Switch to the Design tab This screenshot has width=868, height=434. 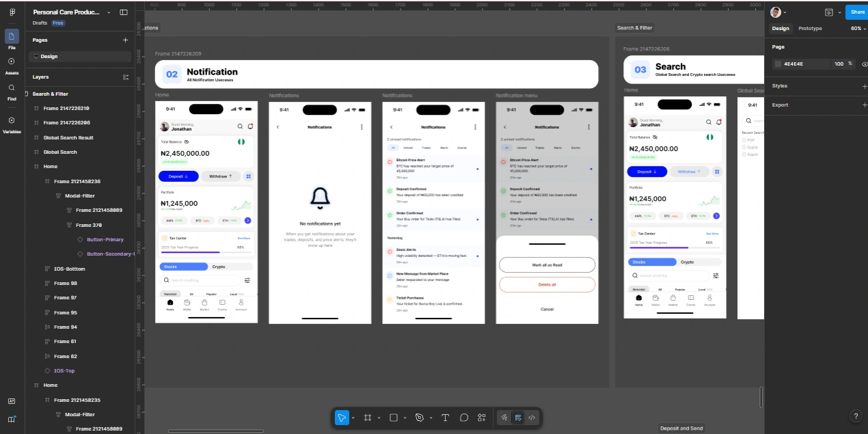(781, 29)
